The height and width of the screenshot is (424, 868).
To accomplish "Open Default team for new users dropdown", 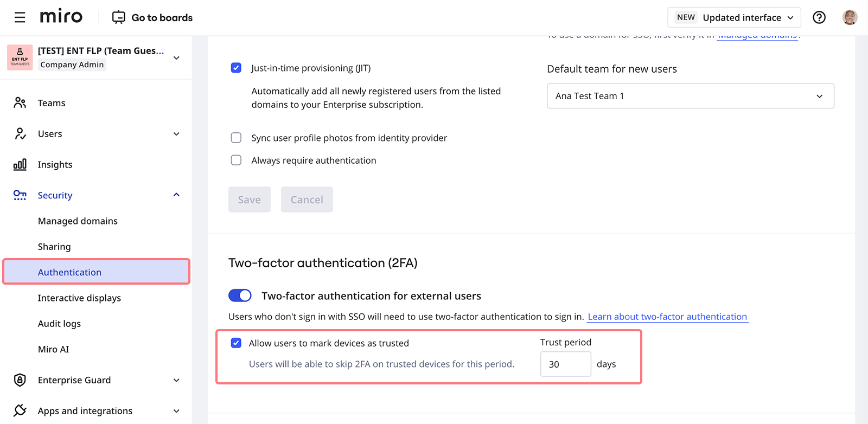I will [690, 96].
